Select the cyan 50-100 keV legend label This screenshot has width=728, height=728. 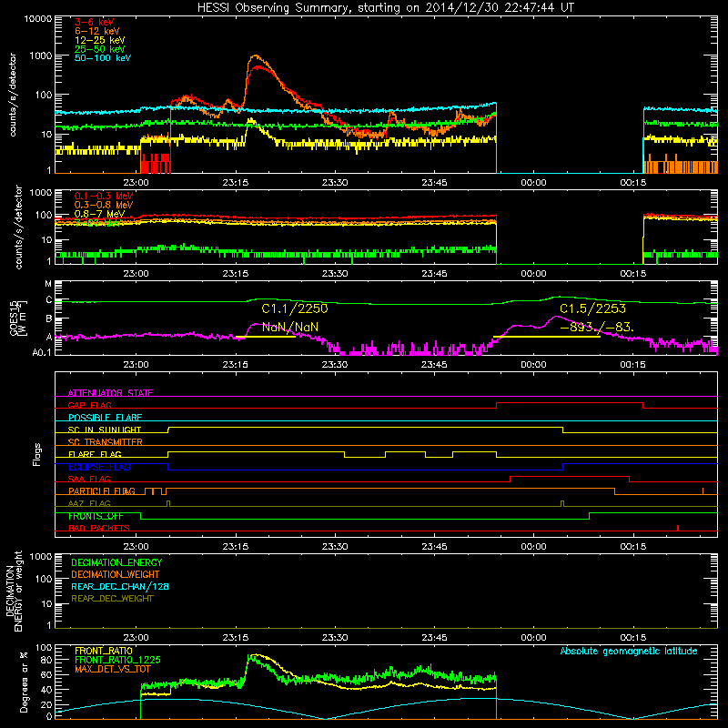[103, 58]
